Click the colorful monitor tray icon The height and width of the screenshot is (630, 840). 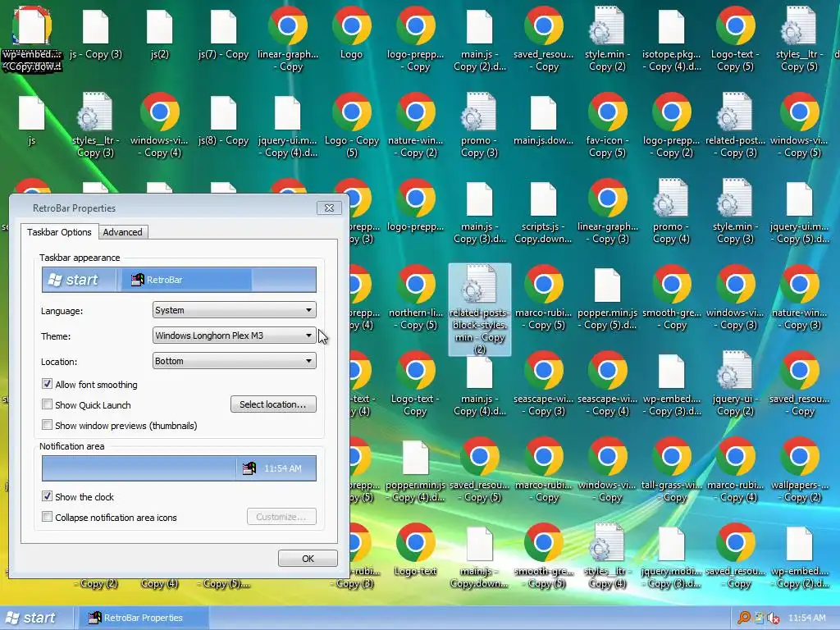coord(759,618)
